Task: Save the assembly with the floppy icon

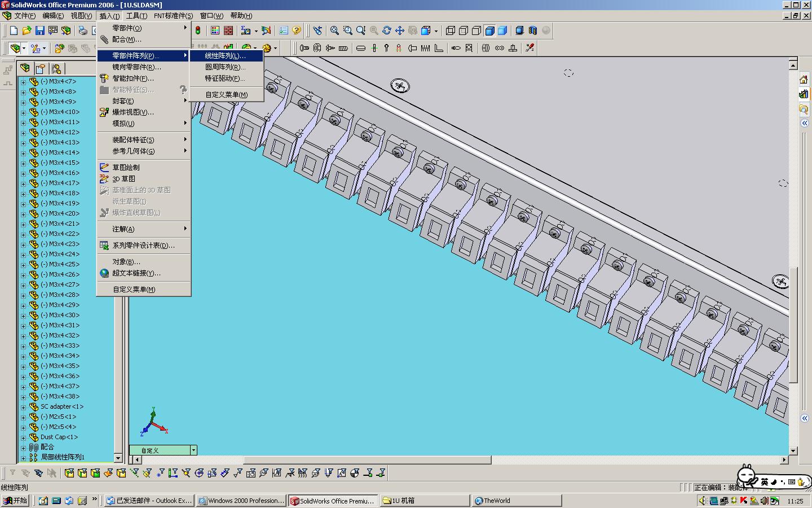Action: (39, 30)
